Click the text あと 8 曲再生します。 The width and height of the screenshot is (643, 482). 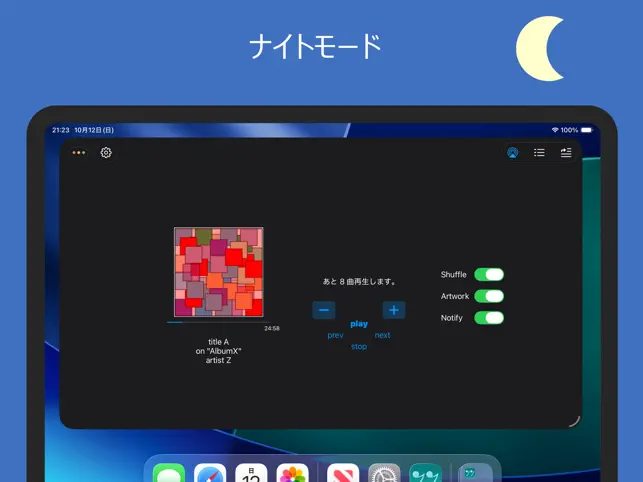pyautogui.click(x=359, y=282)
